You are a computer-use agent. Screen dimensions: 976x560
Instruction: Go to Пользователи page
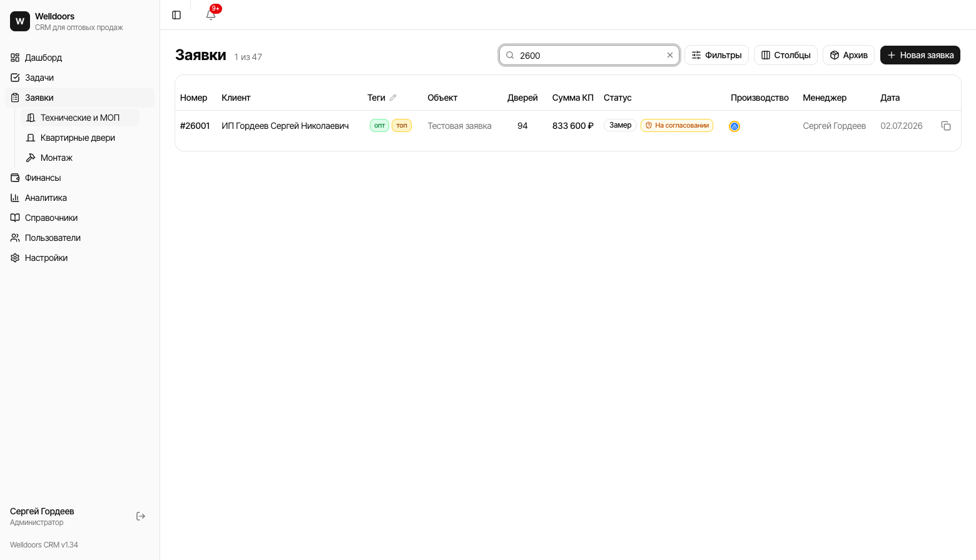point(80,238)
